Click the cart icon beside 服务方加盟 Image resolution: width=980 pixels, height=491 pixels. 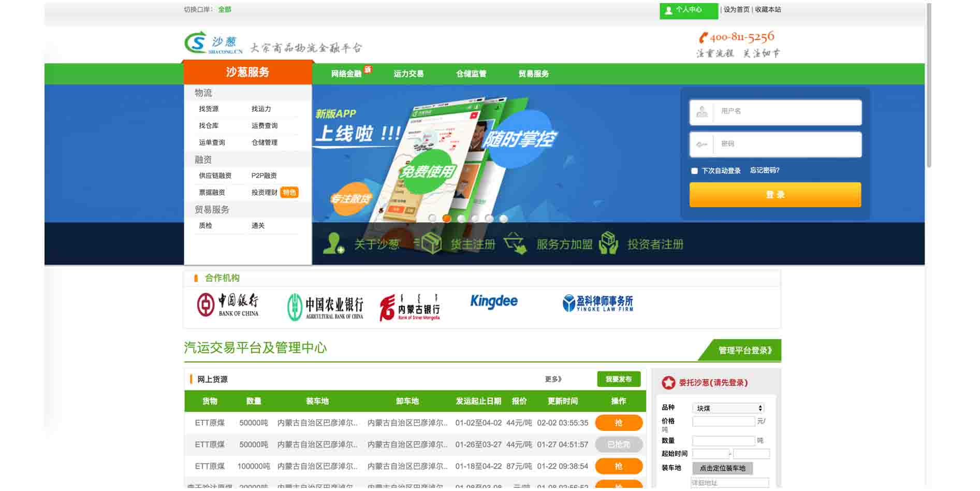point(516,243)
